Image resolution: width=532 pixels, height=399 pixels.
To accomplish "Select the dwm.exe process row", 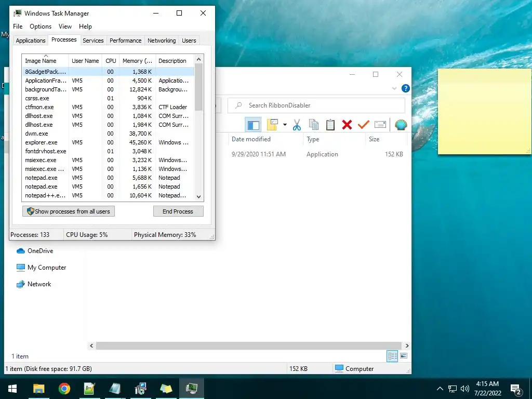I will pyautogui.click(x=108, y=134).
